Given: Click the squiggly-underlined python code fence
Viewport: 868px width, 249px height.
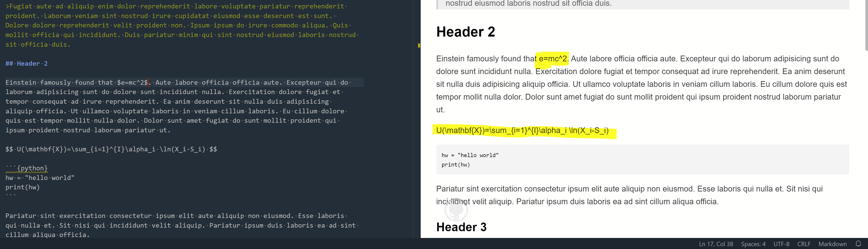Looking at the screenshot, I should 26,168.
